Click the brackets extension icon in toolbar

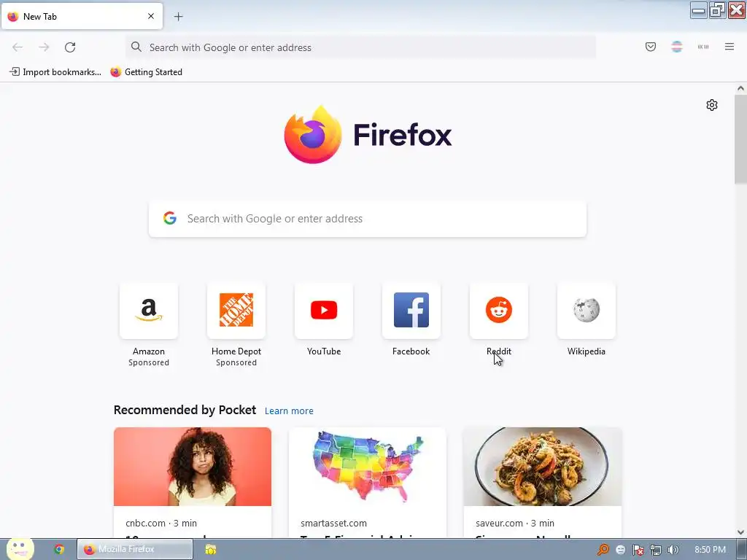pos(703,47)
